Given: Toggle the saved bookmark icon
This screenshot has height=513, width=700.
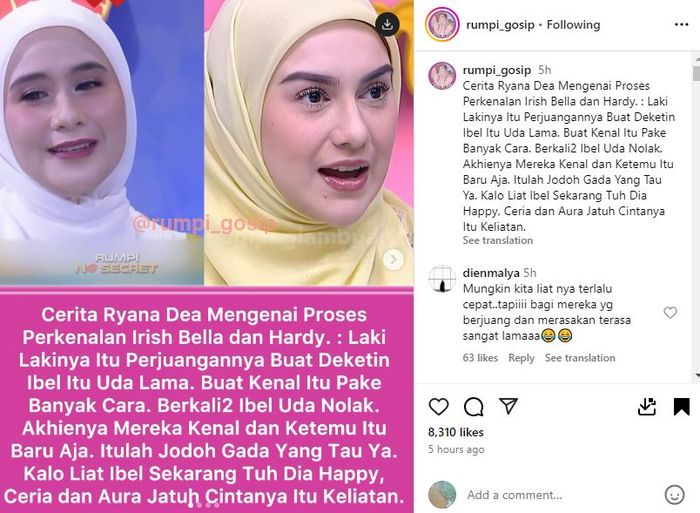Looking at the screenshot, I should click(681, 406).
